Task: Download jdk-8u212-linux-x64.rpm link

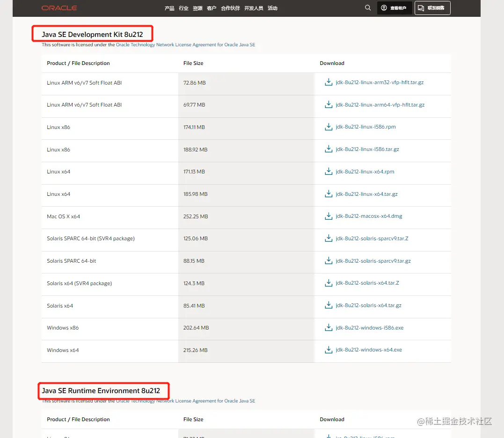Action: (365, 172)
